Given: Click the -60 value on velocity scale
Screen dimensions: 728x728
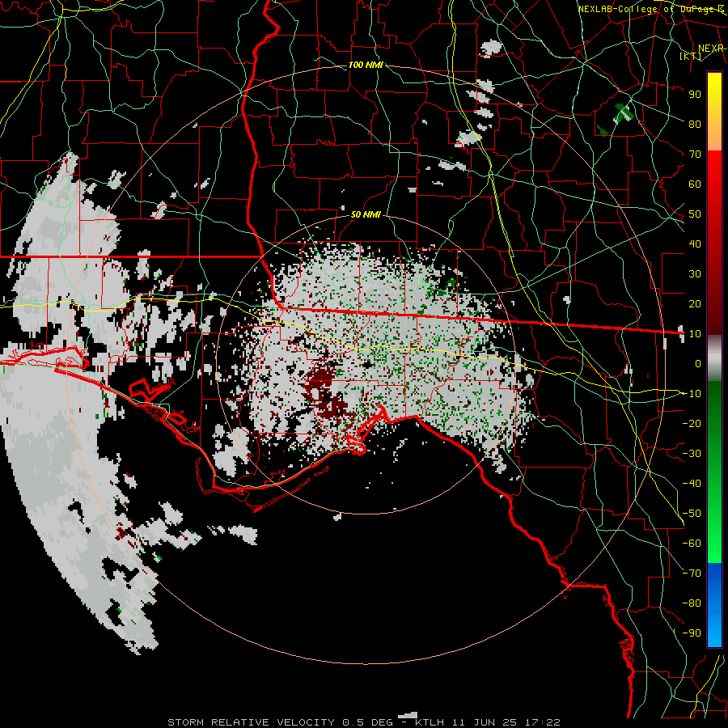Looking at the screenshot, I should point(692,544).
